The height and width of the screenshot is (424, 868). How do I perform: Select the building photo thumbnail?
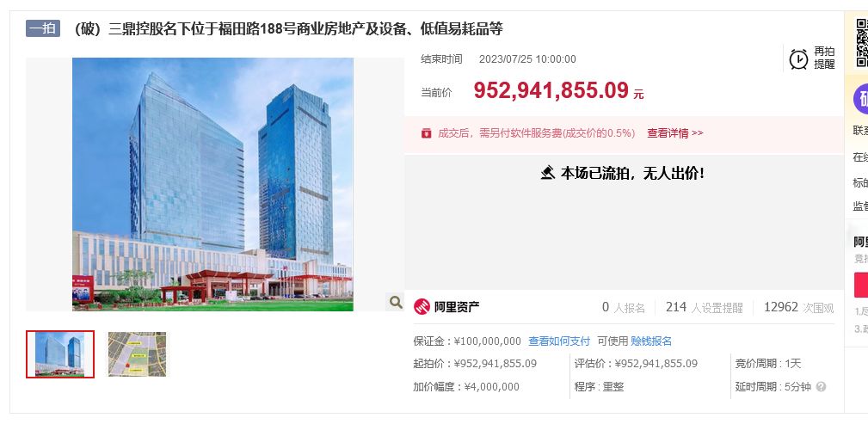(59, 354)
